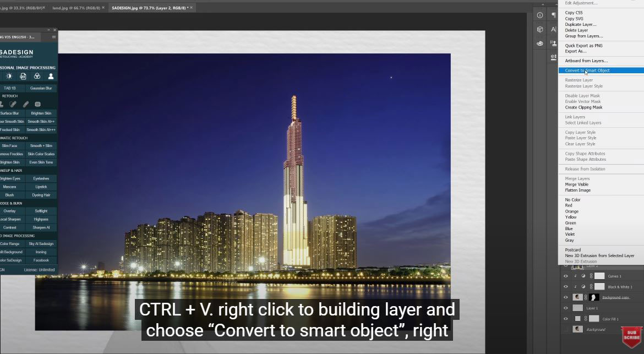Click the TAB 1B button
This screenshot has height=354, width=644.
coord(10,88)
